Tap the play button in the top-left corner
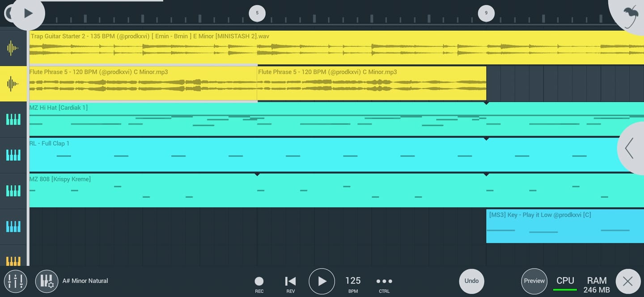644x297 pixels. pos(28,13)
